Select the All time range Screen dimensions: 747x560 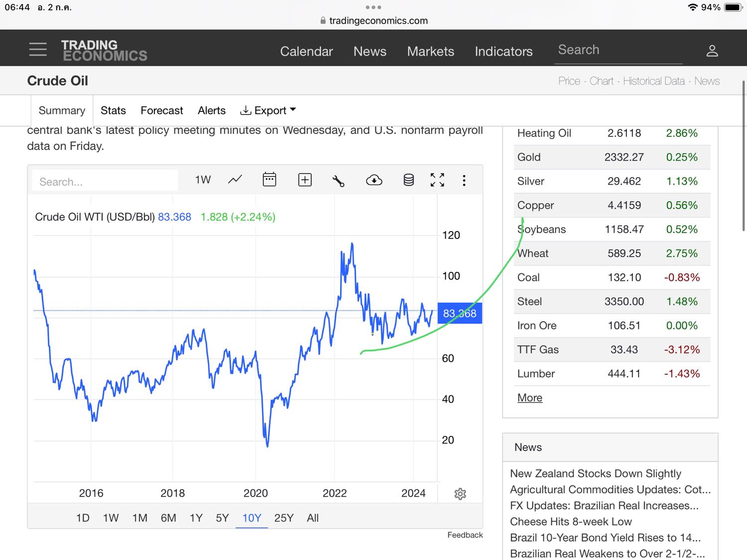[x=313, y=518]
